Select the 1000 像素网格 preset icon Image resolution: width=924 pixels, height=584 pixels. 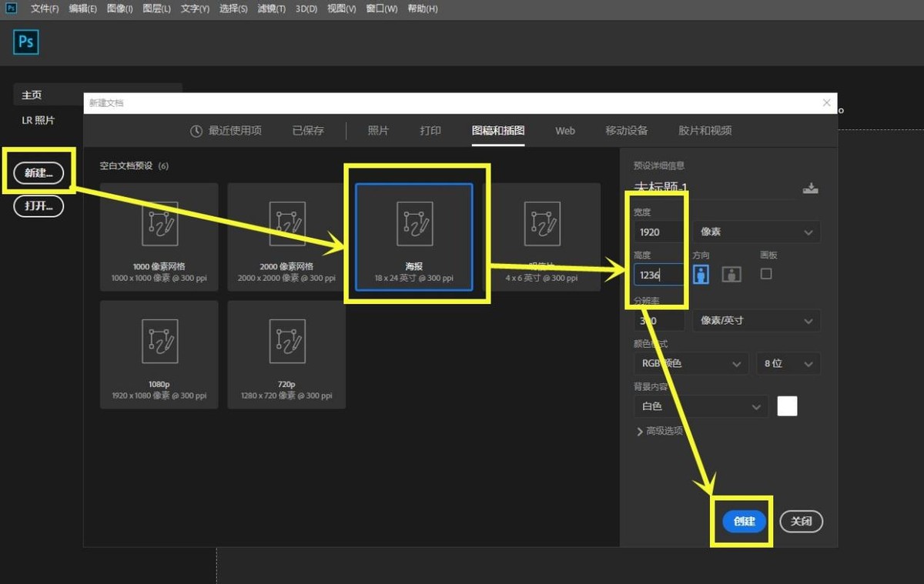click(159, 223)
